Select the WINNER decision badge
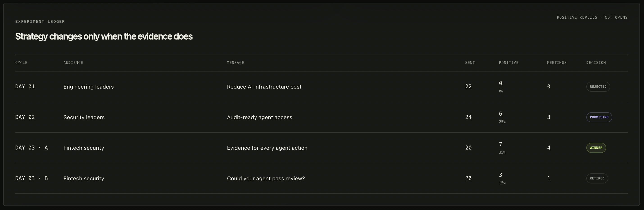 click(x=596, y=148)
